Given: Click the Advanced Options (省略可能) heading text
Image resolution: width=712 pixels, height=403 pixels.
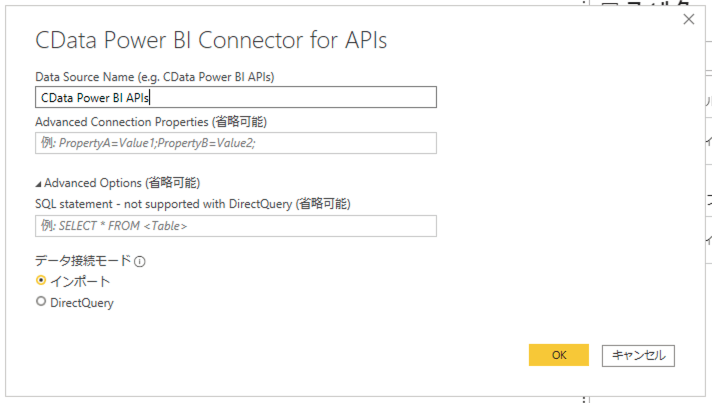Looking at the screenshot, I should (122, 183).
